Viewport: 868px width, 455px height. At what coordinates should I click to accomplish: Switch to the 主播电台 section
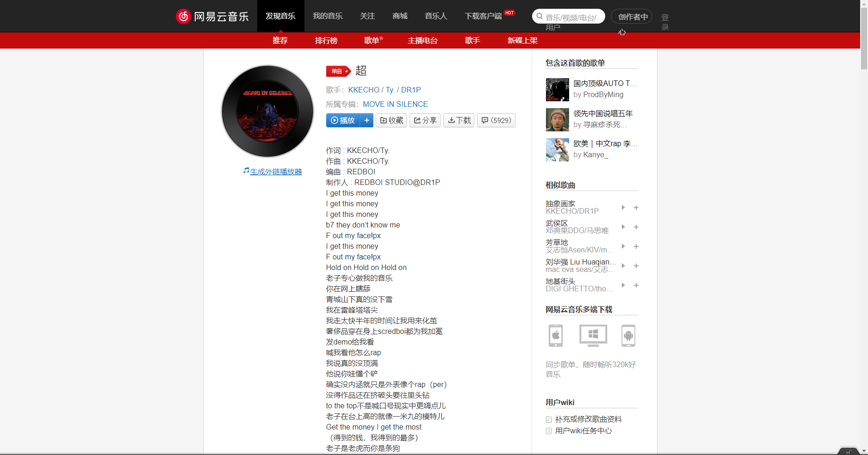(422, 40)
